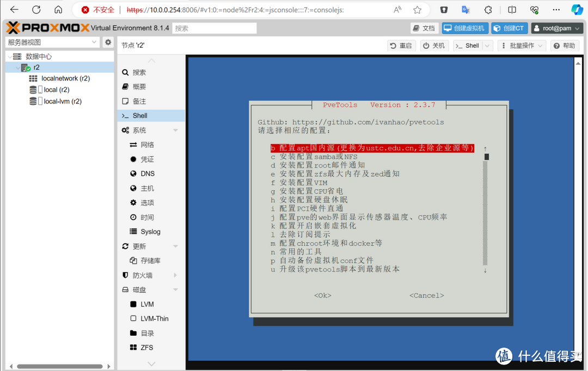Viewport: 588px width, 371px height.
Task: Click the 重启 node button
Action: 401,46
